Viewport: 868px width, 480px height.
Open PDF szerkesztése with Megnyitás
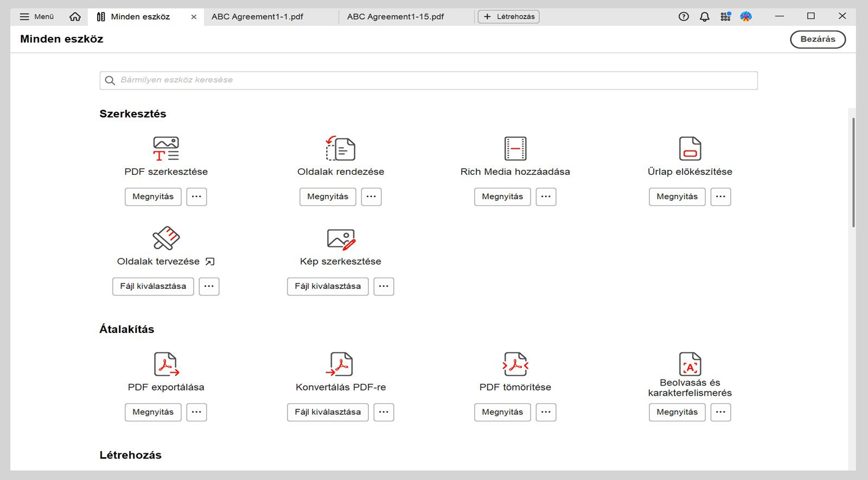tap(153, 197)
